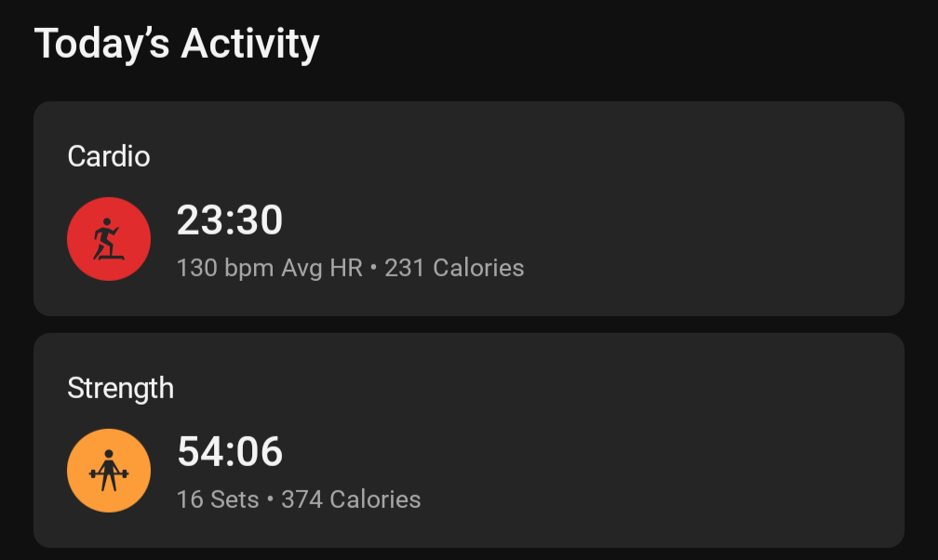
Task: Tap the 16 Sets stat
Action: (218, 500)
